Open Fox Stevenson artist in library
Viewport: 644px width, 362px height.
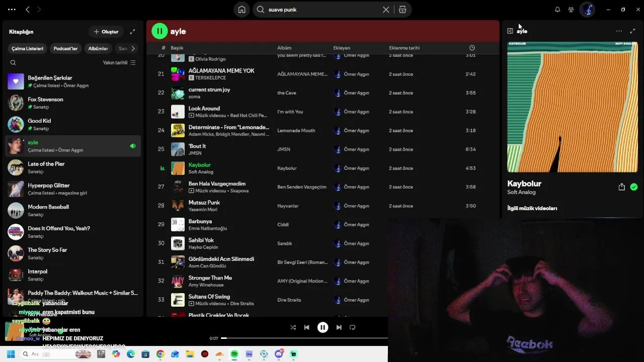coord(73,103)
